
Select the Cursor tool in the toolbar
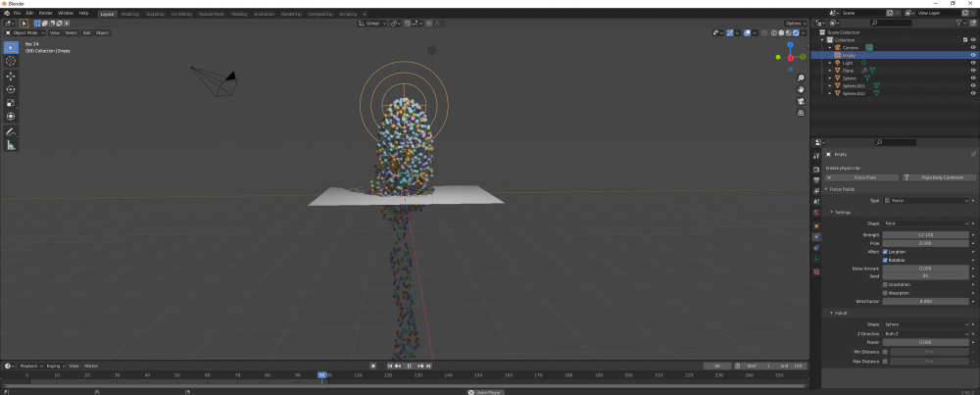point(11,61)
